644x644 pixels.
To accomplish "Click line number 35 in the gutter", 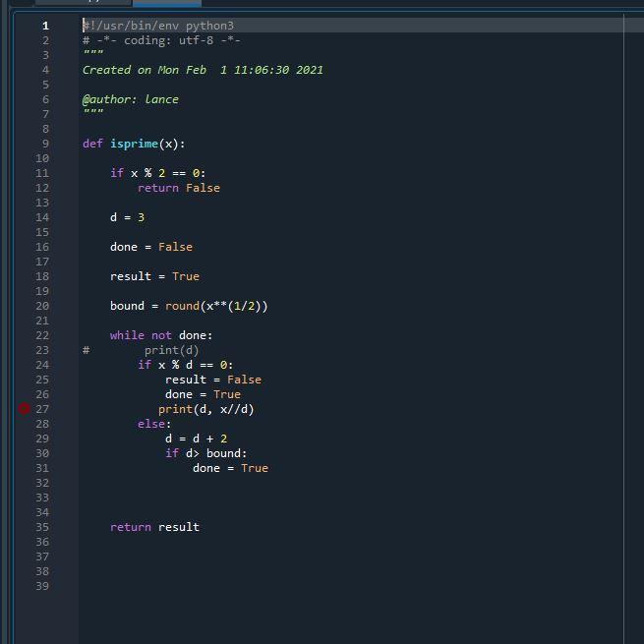I will coord(42,527).
